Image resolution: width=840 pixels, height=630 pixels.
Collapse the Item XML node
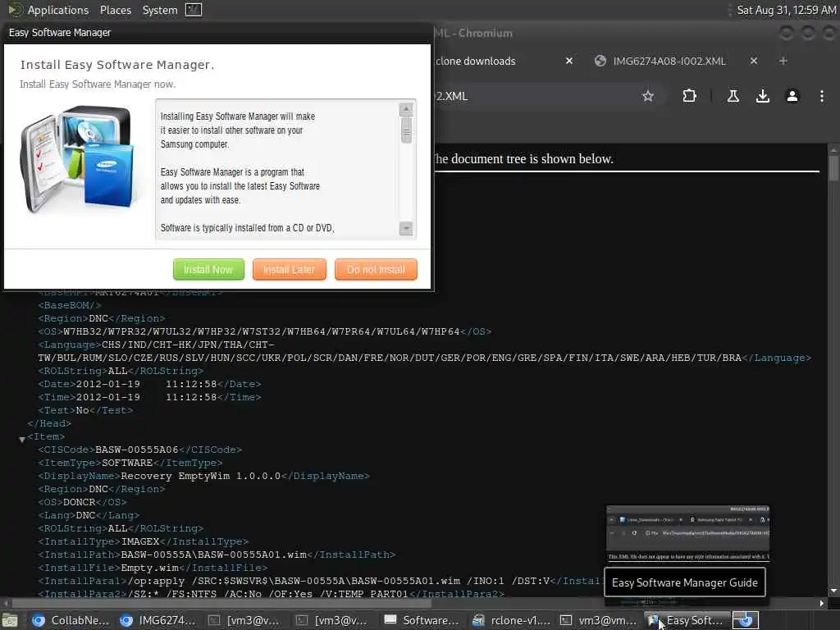(22, 439)
